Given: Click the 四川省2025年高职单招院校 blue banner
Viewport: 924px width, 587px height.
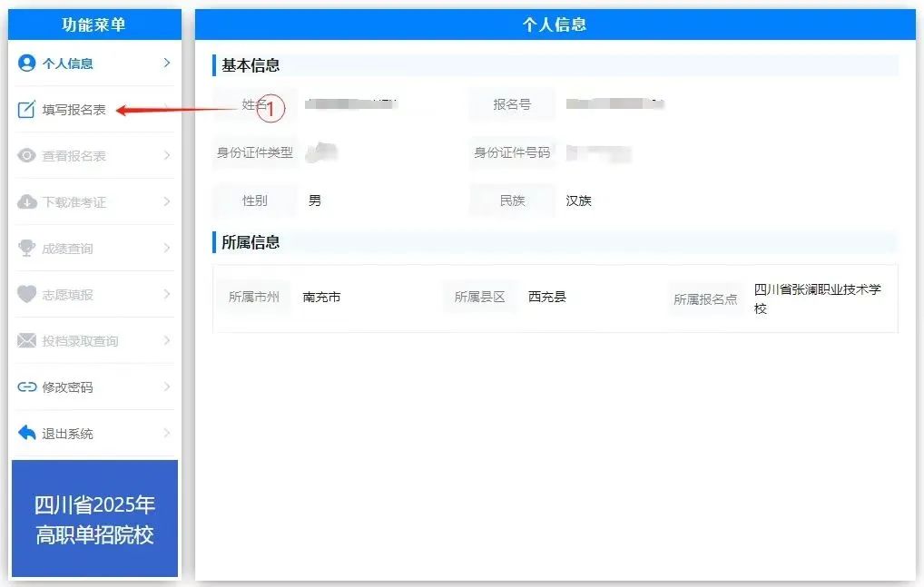Looking at the screenshot, I should pyautogui.click(x=94, y=519).
